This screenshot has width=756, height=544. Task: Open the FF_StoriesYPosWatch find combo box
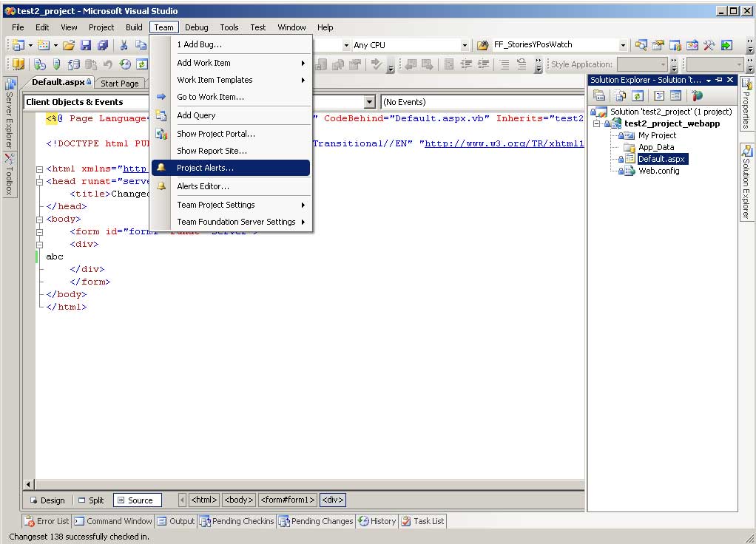click(623, 45)
